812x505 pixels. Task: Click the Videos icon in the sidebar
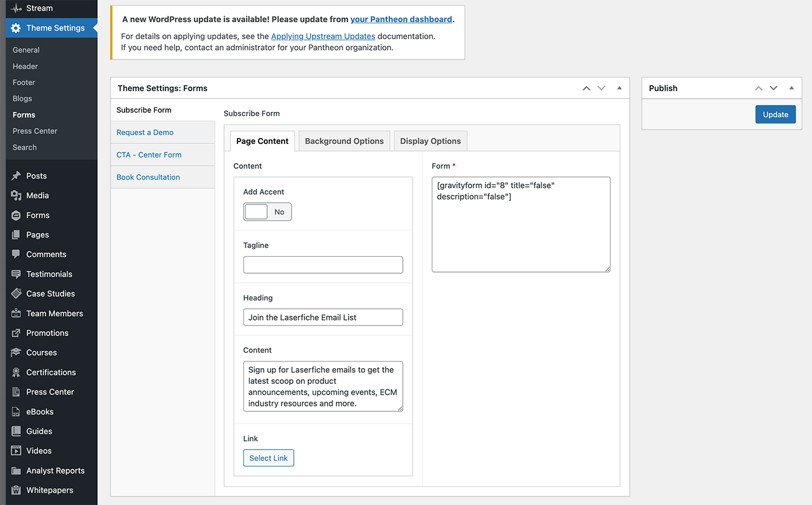click(x=16, y=450)
